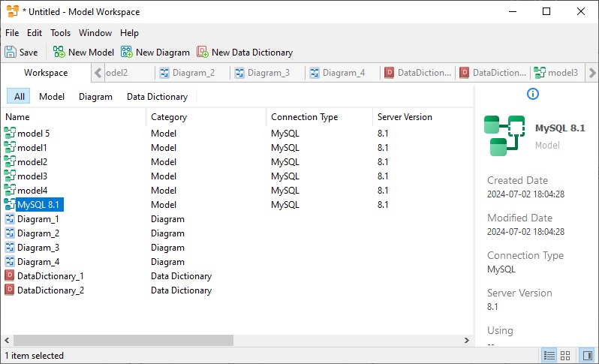Open the partially hidden model2 tab
599x364 pixels.
tap(129, 73)
